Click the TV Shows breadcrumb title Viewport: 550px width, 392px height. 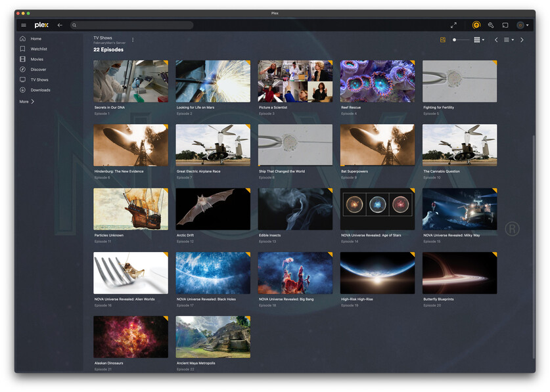coord(103,38)
